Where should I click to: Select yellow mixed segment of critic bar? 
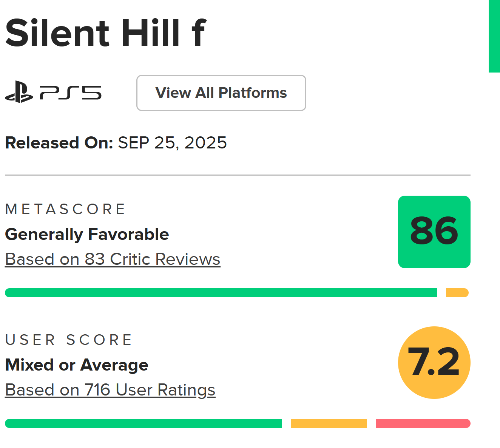457,293
